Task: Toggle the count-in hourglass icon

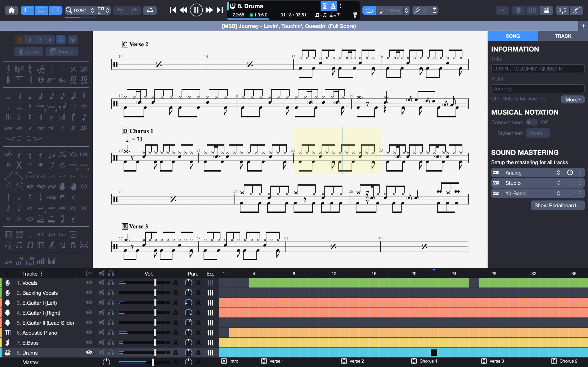Action: point(325,6)
